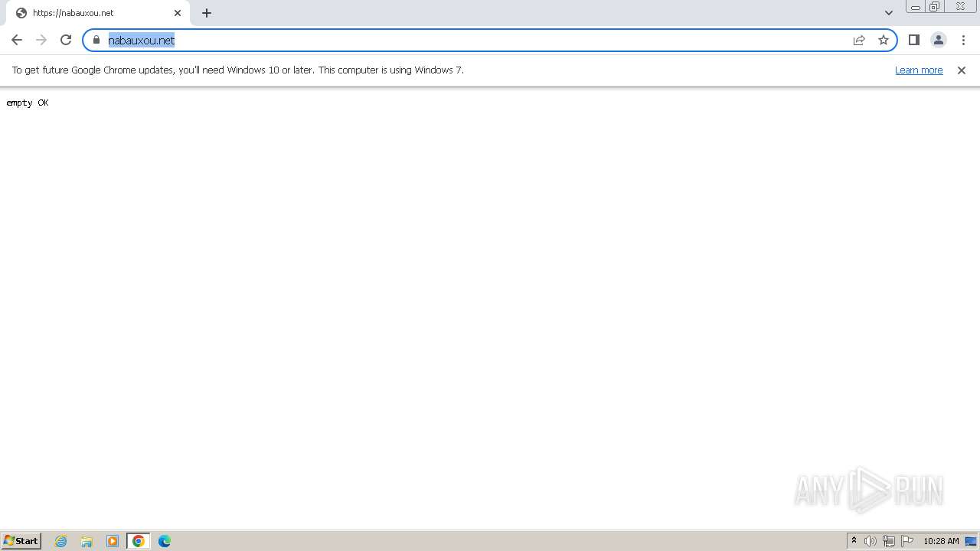Open the Windows Start menu
Image resolution: width=980 pixels, height=551 pixels.
point(21,540)
